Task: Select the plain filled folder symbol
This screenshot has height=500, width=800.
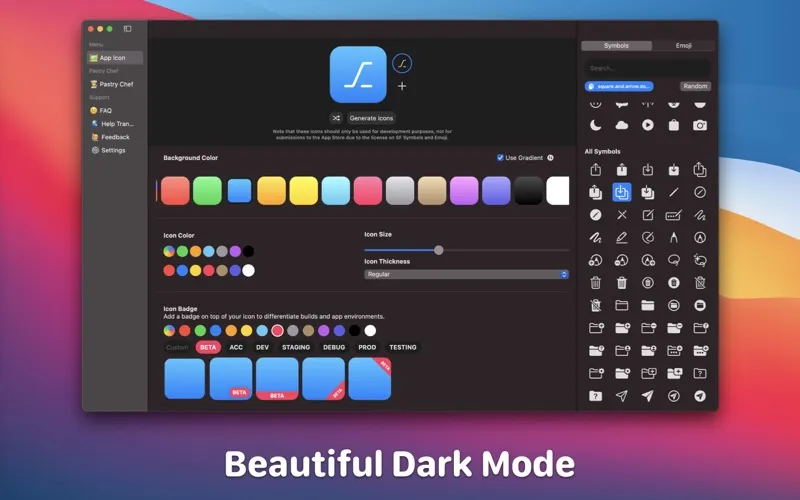Action: pyautogui.click(x=647, y=305)
